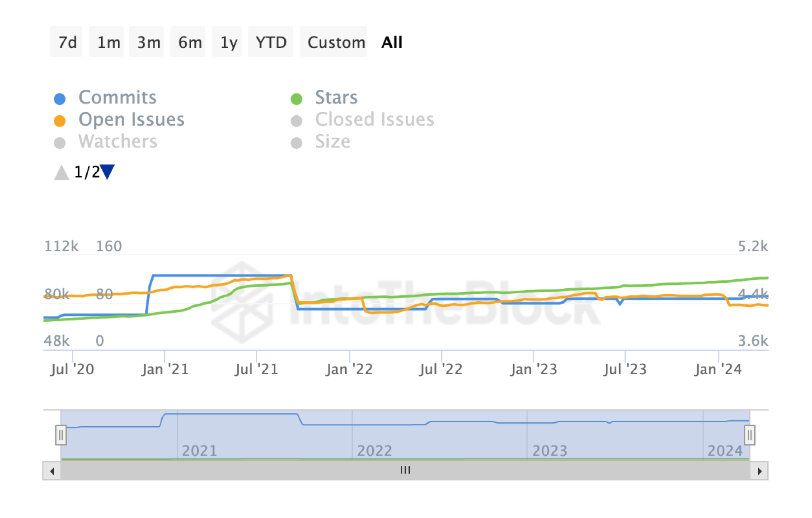Image resolution: width=812 pixels, height=518 pixels.
Task: Select the 7d time range
Action: pos(67,42)
